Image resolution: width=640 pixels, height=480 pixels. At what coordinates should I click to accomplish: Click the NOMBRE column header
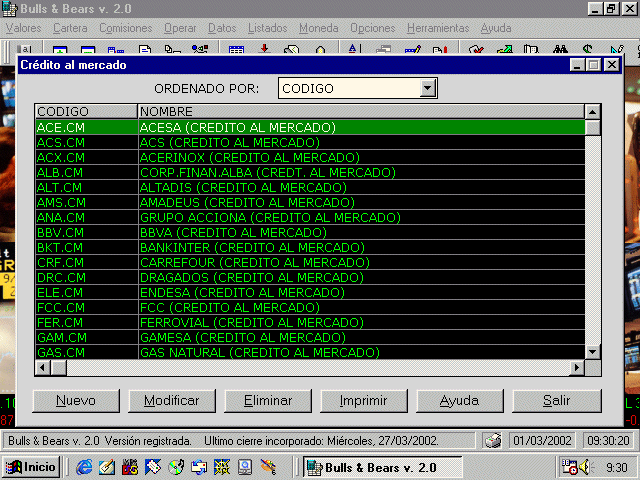pos(362,111)
